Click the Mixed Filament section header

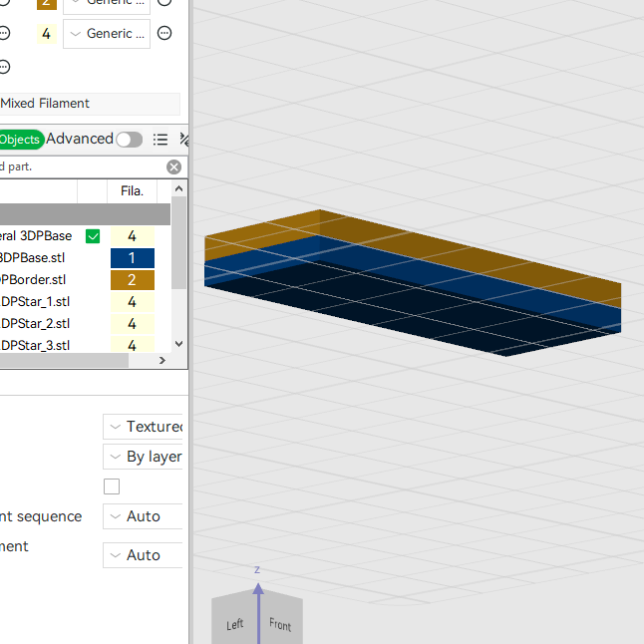coord(90,104)
